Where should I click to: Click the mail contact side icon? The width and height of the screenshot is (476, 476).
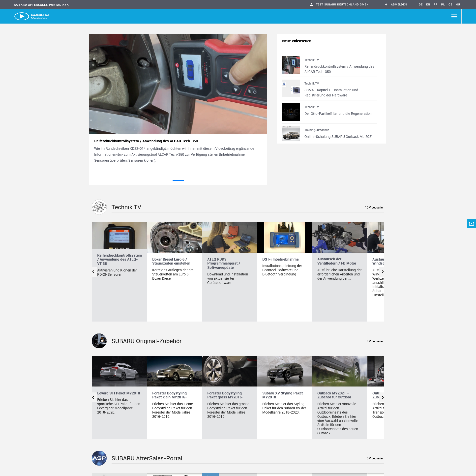click(471, 224)
